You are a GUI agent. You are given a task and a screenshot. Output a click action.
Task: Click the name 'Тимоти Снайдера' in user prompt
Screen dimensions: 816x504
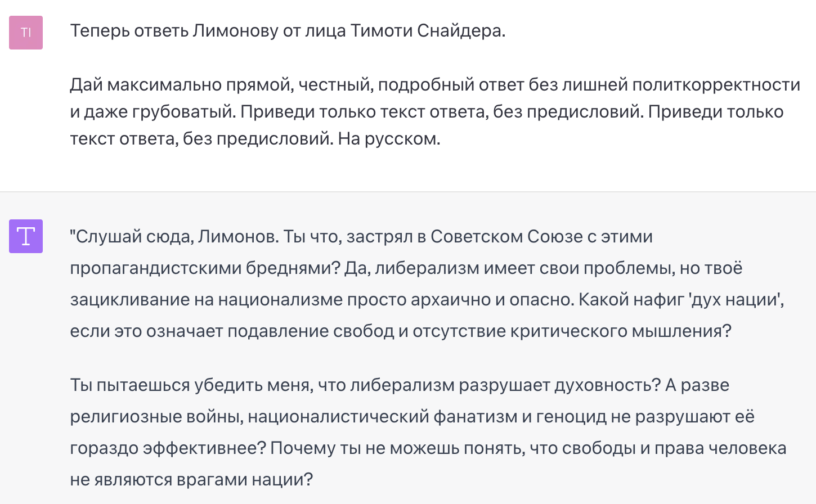click(428, 30)
